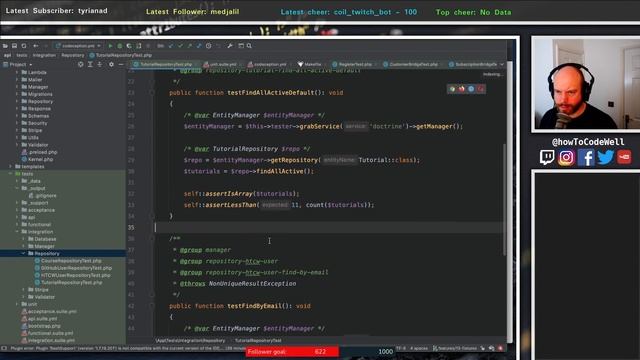The width and height of the screenshot is (640, 360).
Task: Open in Opera browser icon in editor
Action: [481, 89]
